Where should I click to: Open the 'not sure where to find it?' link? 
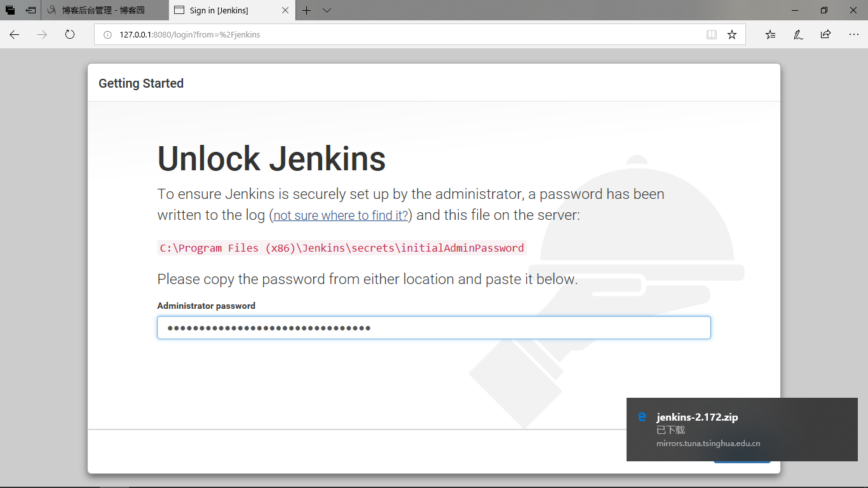point(341,215)
